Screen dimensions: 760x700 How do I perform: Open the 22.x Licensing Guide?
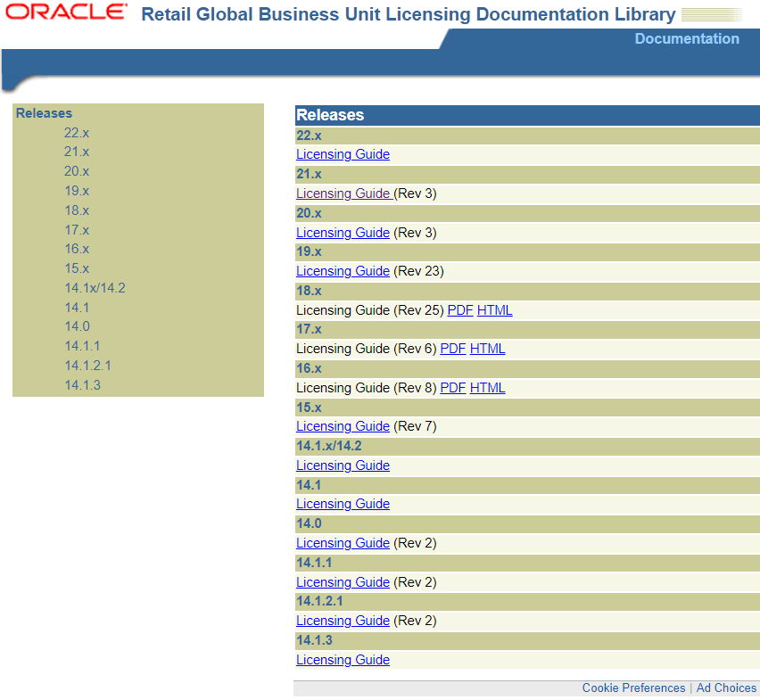pos(343,154)
